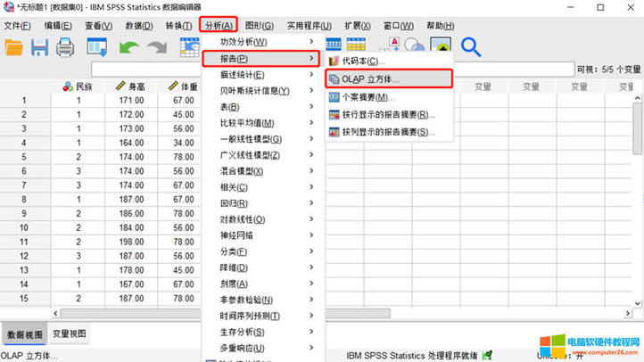
Task: Click the yellow grid weight cases icon
Action: click(x=356, y=44)
